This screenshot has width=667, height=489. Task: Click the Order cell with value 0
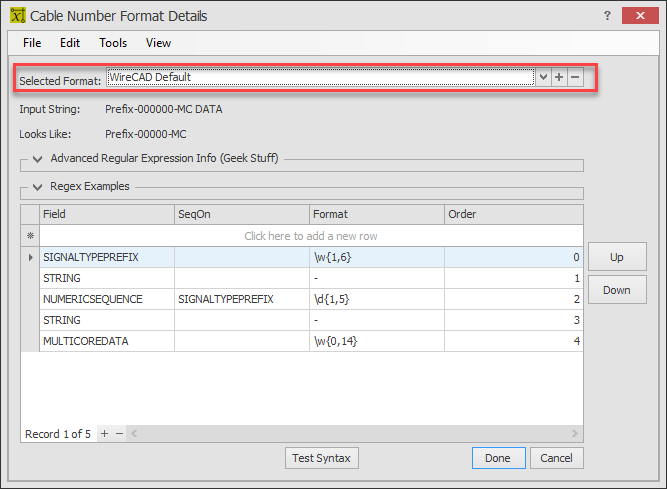[514, 257]
